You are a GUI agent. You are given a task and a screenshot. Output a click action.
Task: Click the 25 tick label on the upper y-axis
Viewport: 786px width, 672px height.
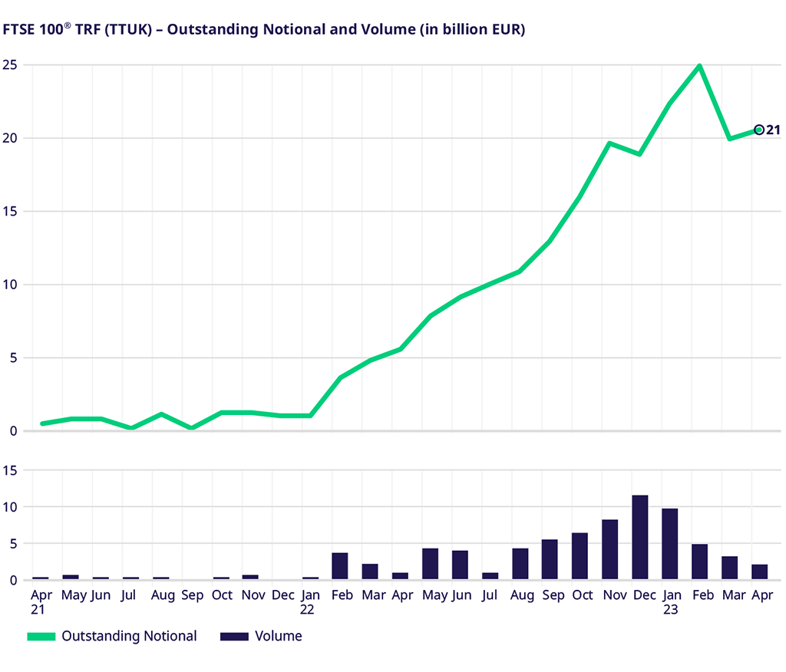coord(9,64)
